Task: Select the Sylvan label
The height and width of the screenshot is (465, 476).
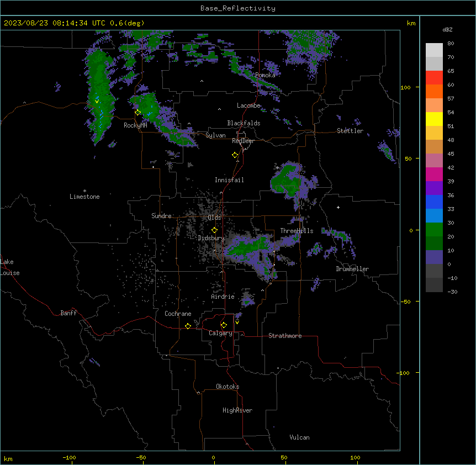Action: (215, 135)
